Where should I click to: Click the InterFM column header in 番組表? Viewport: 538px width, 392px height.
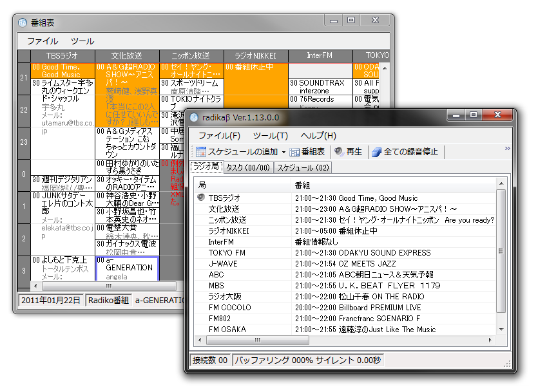[x=320, y=56]
